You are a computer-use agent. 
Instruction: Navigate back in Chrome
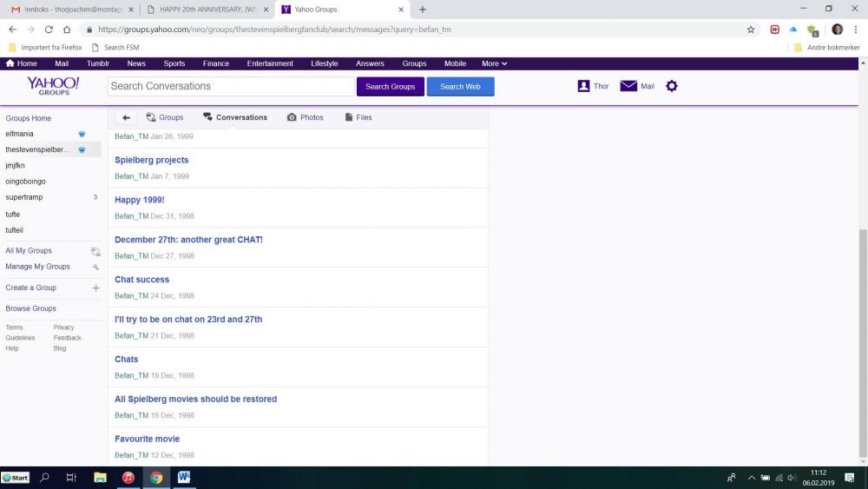(13, 30)
